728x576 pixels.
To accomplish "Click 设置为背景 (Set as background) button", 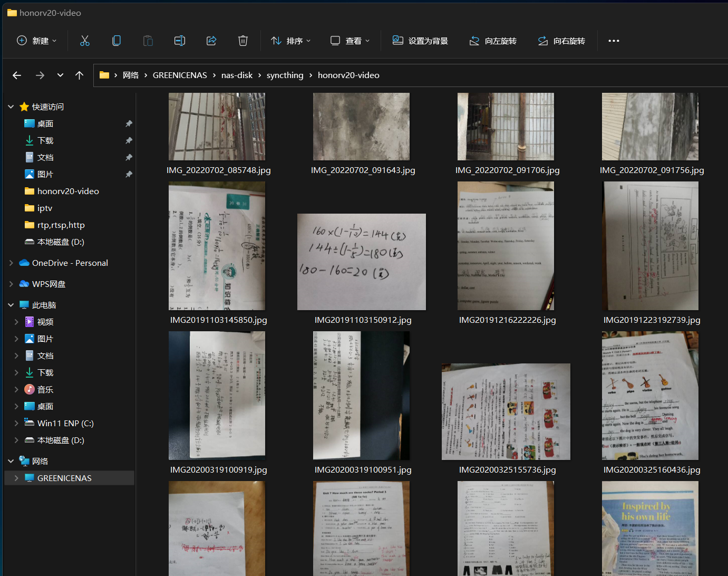I will coord(420,41).
